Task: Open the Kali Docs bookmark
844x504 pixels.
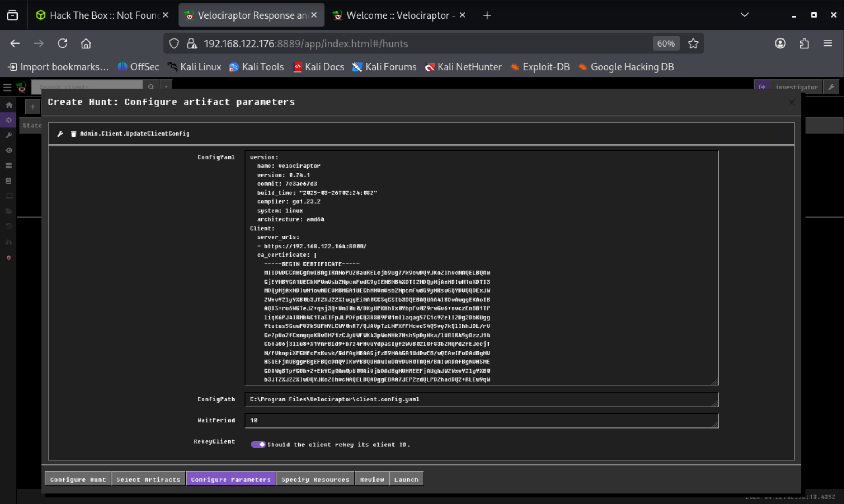Action: click(319, 67)
